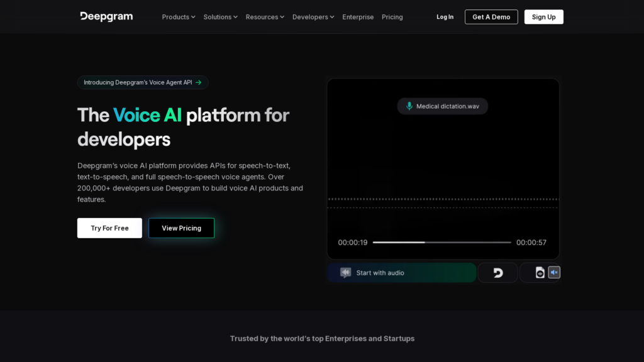644x362 pixels.
Task: Click the Sign Up button
Action: (543, 17)
